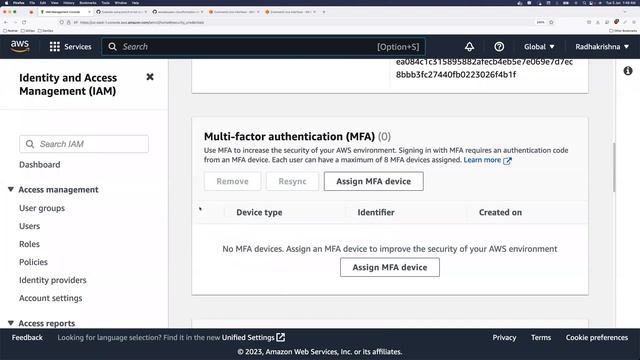
Task: Open the info panel icon
Action: point(628,71)
